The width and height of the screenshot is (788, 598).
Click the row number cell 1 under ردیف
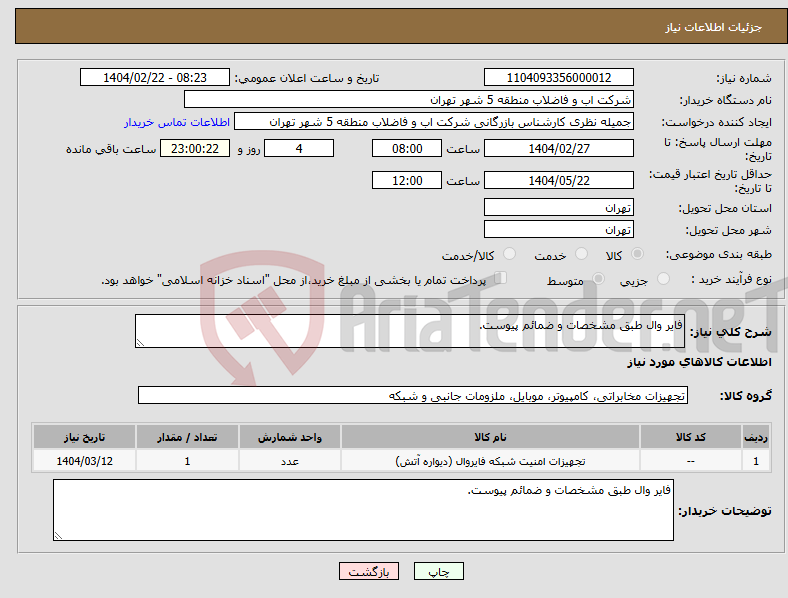coord(756,461)
